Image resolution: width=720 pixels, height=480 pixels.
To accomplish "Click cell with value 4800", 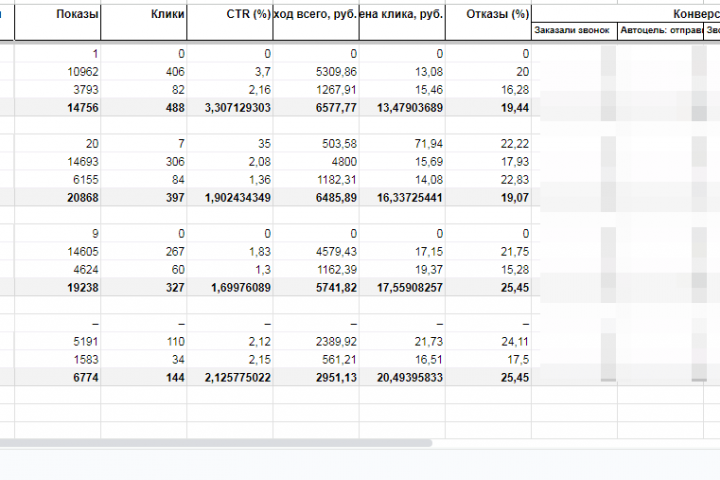I will coord(316,162).
